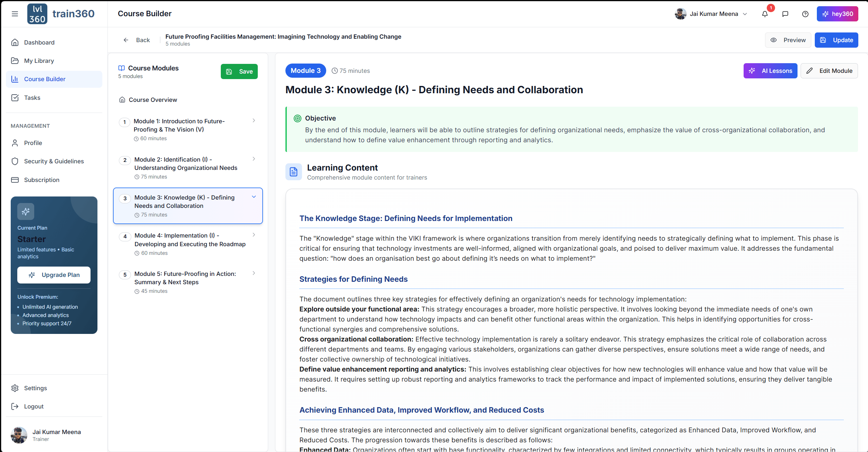
Task: Open the hey360 assistant button
Action: pyautogui.click(x=838, y=14)
